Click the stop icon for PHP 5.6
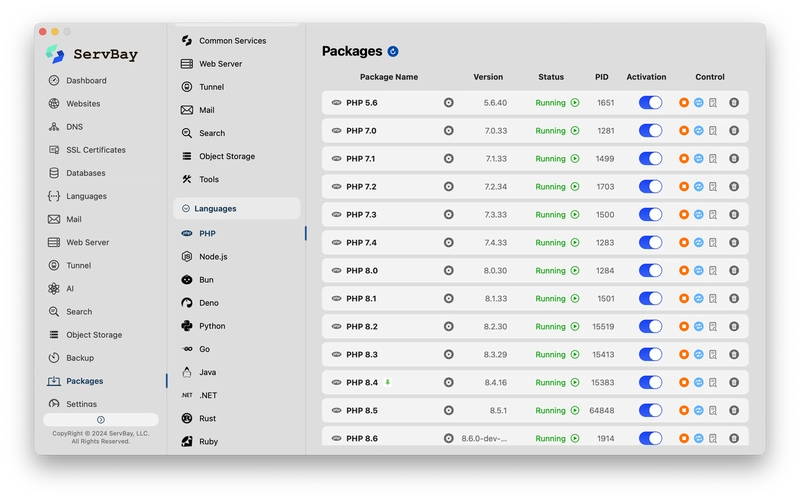Image resolution: width=800 pixels, height=500 pixels. [684, 102]
